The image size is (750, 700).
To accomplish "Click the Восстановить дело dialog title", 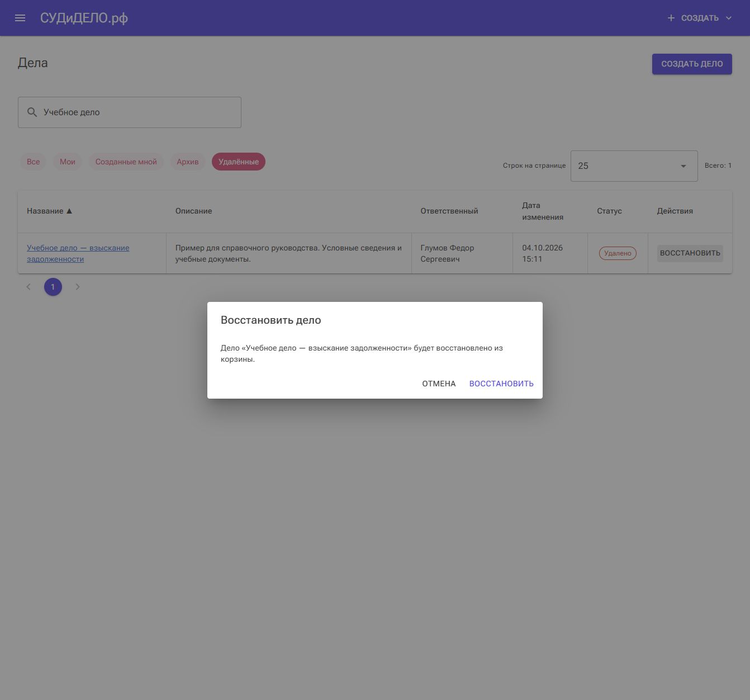I will (x=271, y=320).
